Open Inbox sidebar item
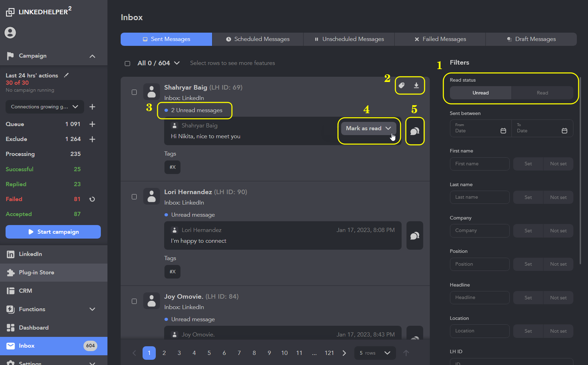The image size is (588, 365). pos(54,346)
